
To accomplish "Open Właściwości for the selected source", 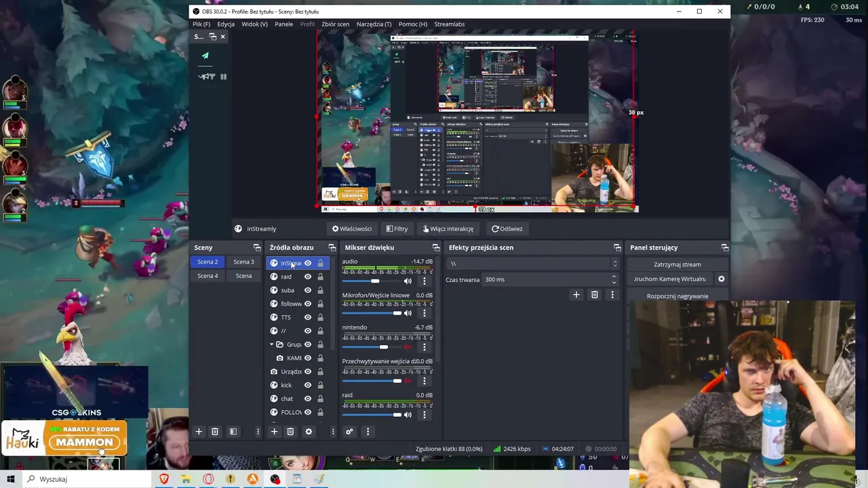I will click(x=351, y=229).
